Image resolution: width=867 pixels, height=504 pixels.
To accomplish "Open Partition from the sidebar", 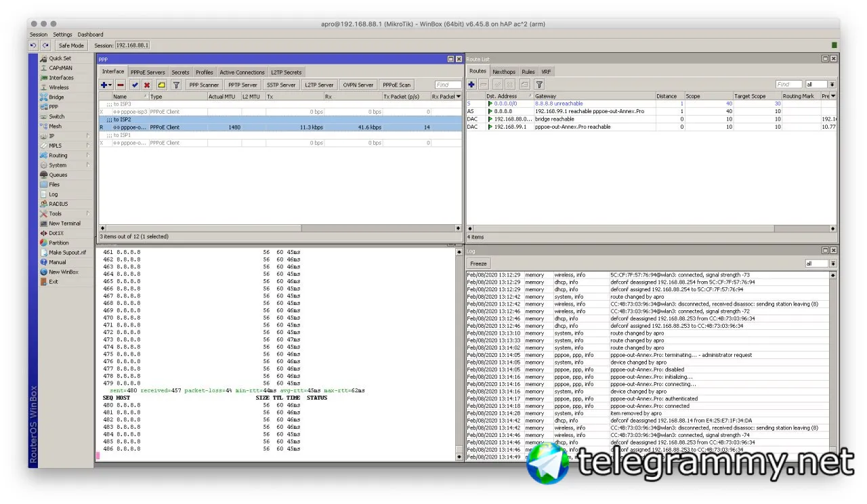I will point(58,243).
